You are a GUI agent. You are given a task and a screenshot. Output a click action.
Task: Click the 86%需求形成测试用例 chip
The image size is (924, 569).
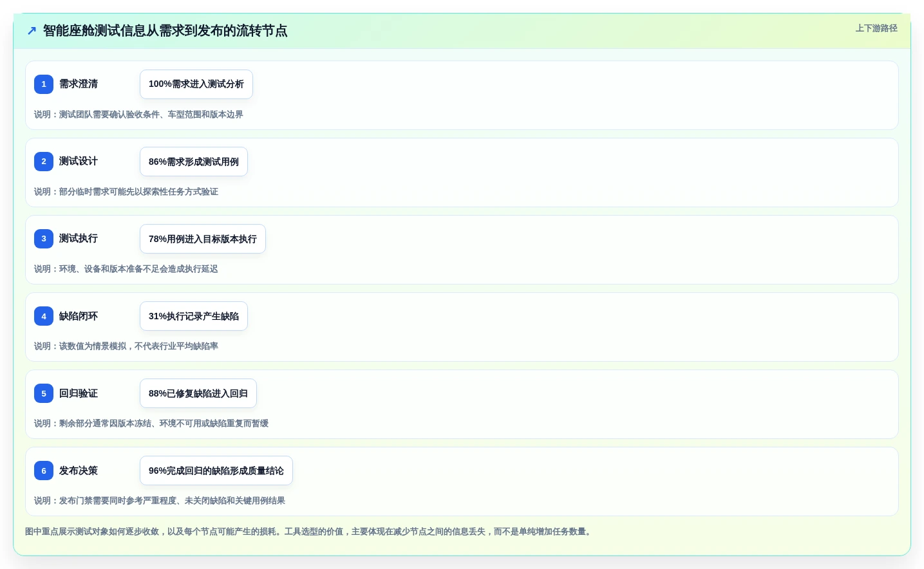tap(194, 162)
